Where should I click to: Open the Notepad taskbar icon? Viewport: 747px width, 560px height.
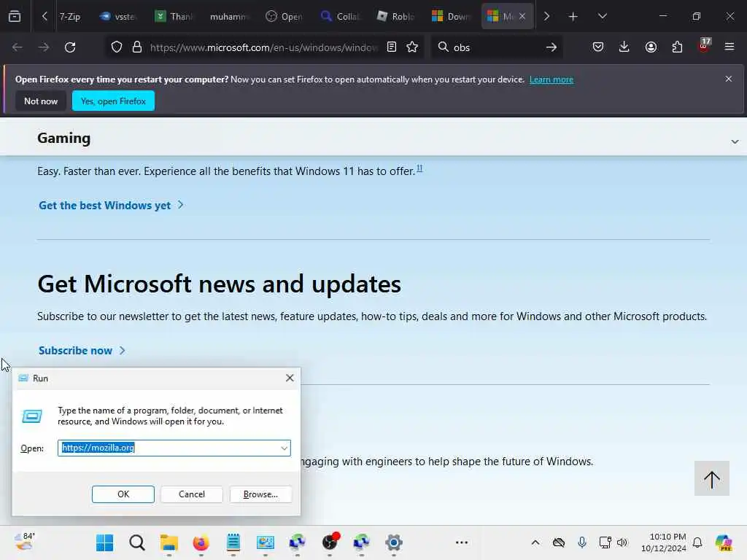(x=233, y=542)
